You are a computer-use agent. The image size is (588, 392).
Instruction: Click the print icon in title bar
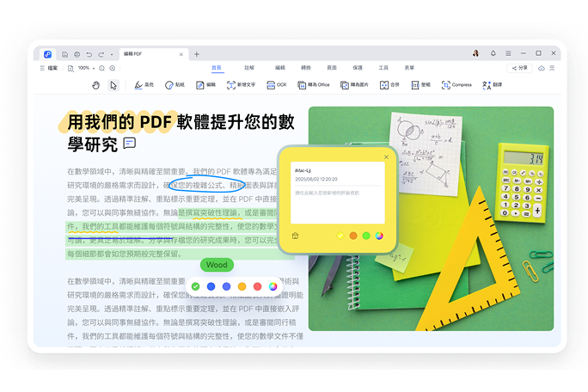[x=77, y=54]
